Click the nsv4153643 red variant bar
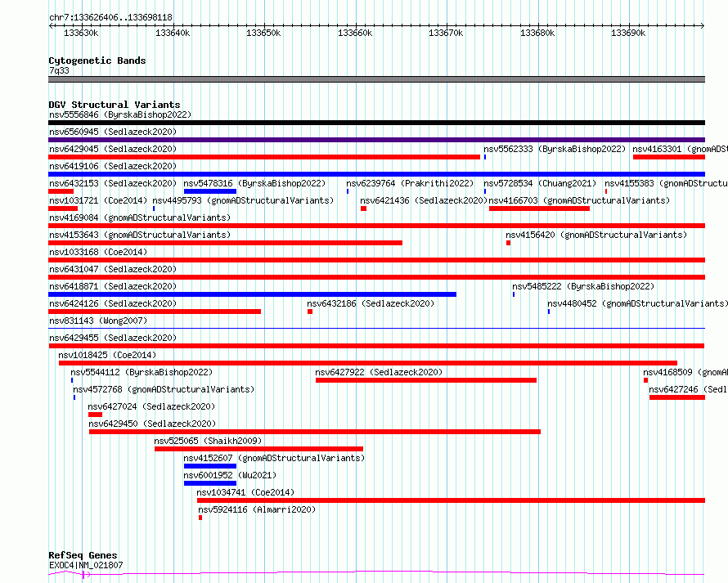Image resolution: width=728 pixels, height=583 pixels. pos(225,243)
